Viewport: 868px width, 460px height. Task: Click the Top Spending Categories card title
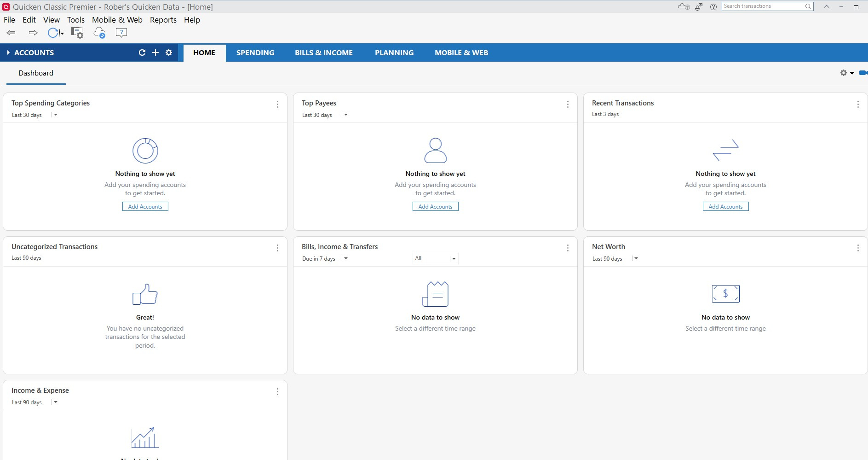coord(51,103)
